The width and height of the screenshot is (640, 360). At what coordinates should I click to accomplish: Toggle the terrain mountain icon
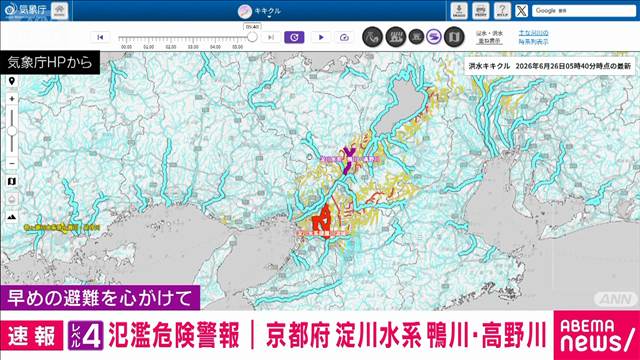[11, 217]
